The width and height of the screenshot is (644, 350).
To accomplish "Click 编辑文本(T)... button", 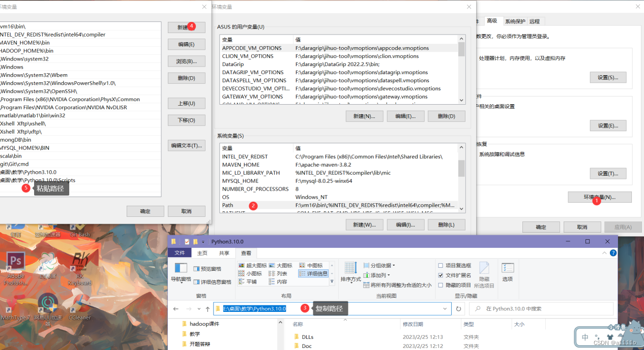I will click(x=187, y=145).
